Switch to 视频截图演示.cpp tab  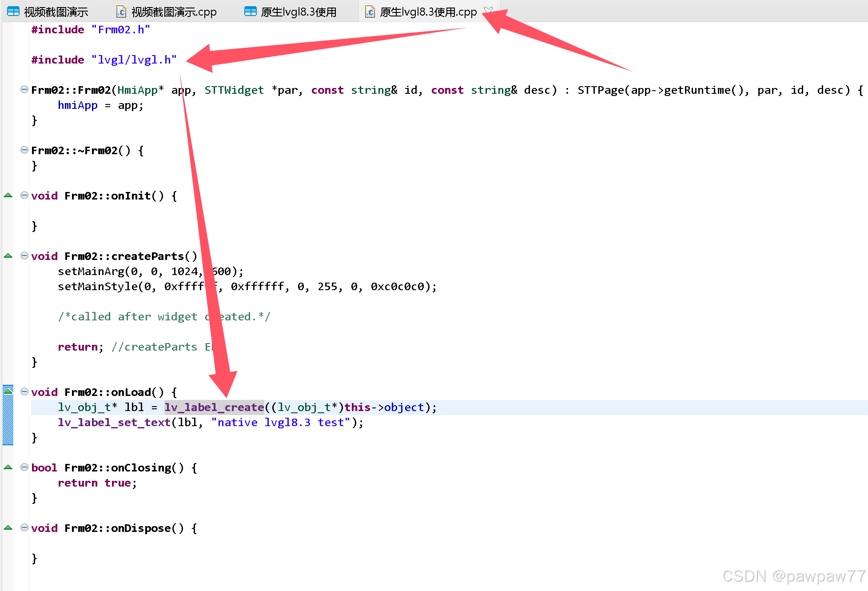pos(173,12)
